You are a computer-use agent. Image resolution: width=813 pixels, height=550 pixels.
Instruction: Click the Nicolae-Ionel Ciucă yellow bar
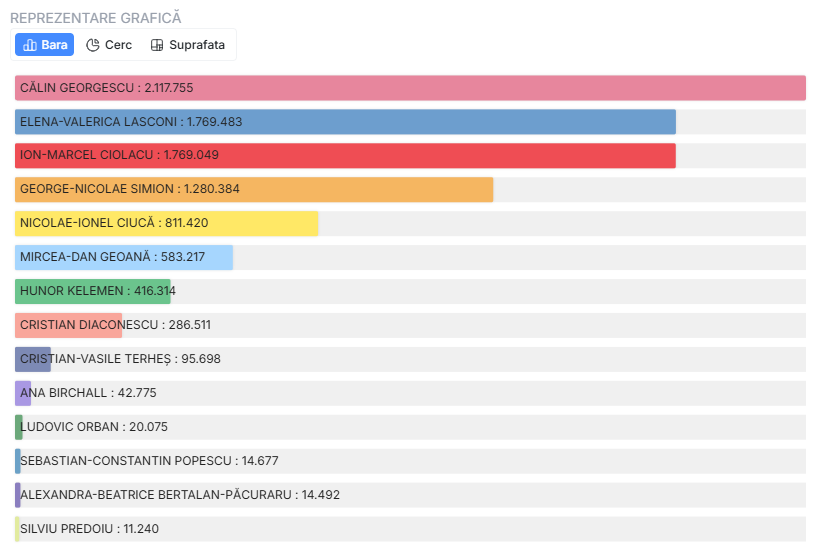166,224
